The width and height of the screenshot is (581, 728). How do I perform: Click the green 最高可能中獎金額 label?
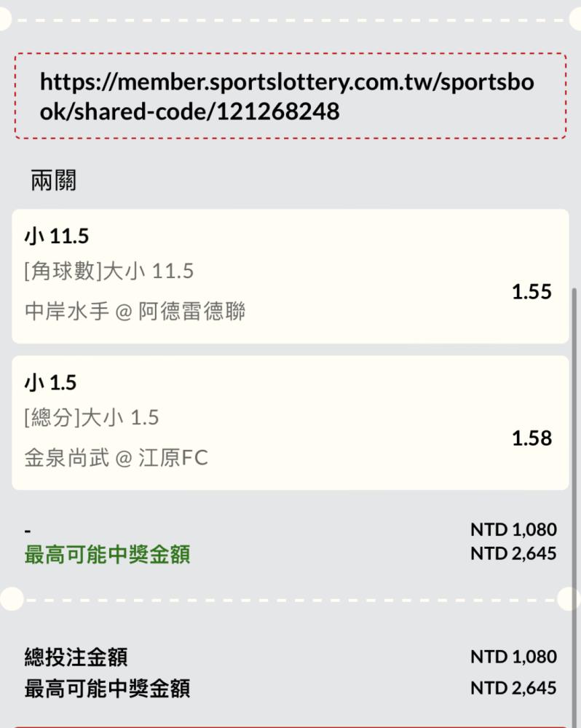pyautogui.click(x=107, y=554)
